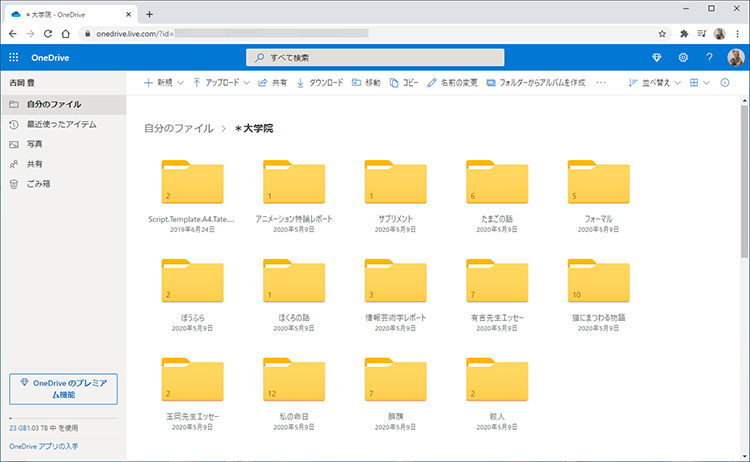
Task: Open the app launcher waffle icon
Action: (x=14, y=57)
